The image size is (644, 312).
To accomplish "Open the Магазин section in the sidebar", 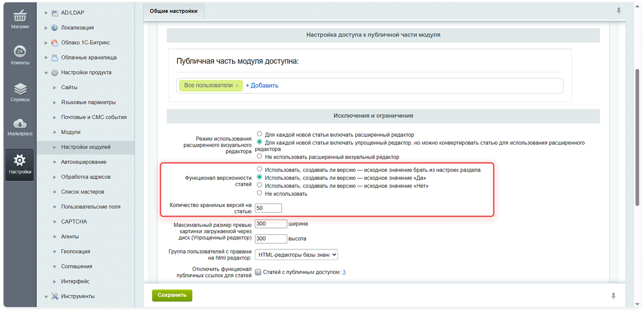I will tap(20, 19).
